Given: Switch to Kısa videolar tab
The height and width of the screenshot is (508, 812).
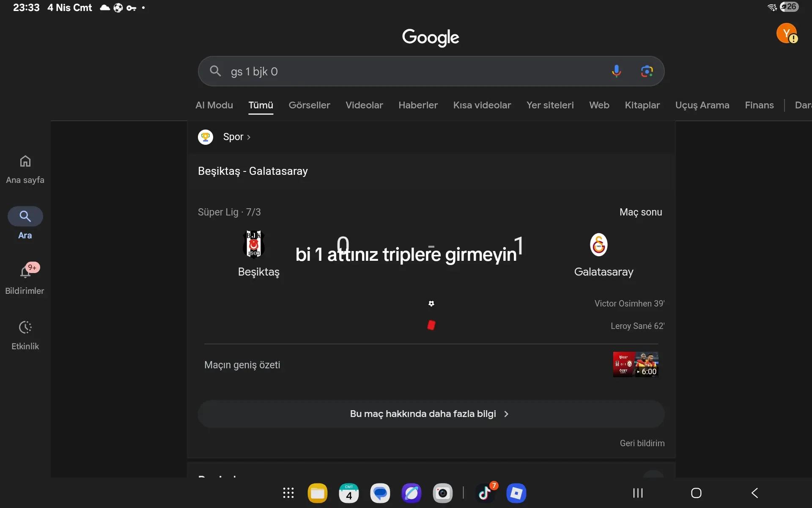Looking at the screenshot, I should (x=482, y=105).
